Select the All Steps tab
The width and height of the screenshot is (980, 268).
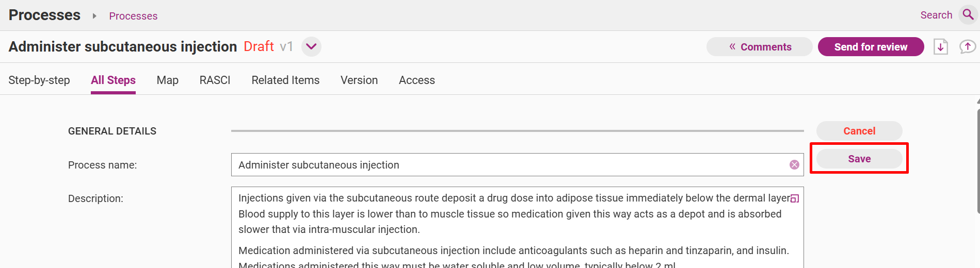coord(113,80)
